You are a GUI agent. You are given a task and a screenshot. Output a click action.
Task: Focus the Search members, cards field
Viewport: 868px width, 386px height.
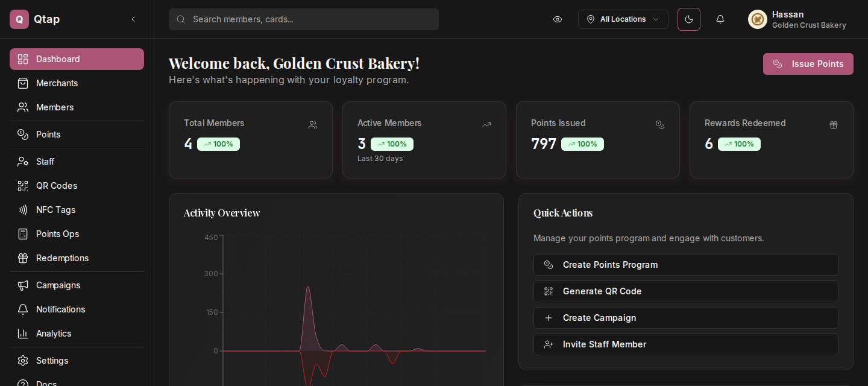(x=304, y=19)
